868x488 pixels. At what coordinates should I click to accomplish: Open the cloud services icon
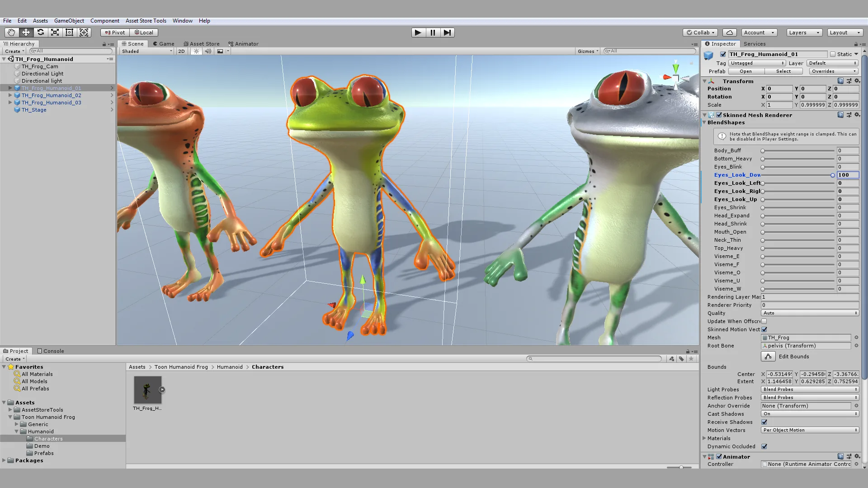pos(730,33)
